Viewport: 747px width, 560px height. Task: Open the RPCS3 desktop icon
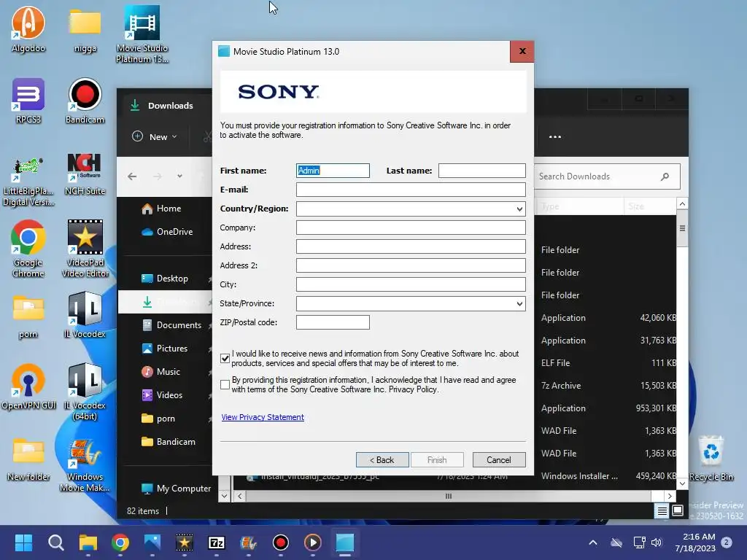28,101
